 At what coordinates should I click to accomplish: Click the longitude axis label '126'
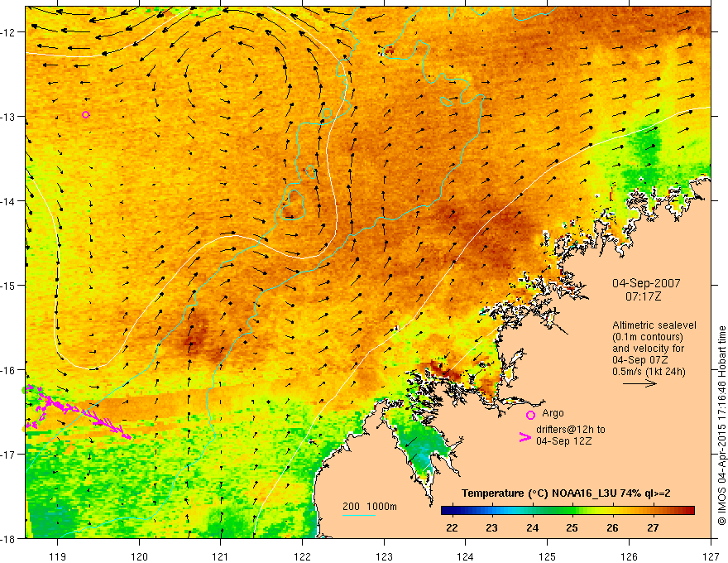click(x=629, y=556)
